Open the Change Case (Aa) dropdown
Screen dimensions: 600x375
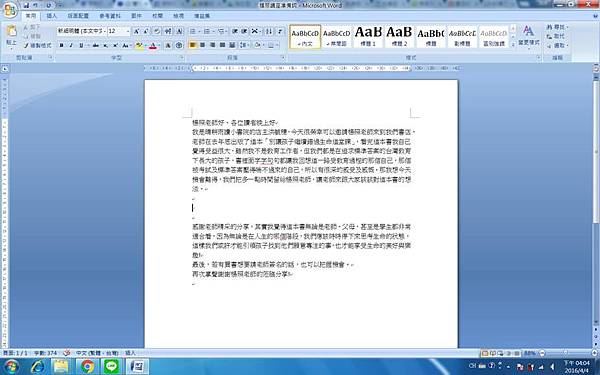click(x=126, y=45)
